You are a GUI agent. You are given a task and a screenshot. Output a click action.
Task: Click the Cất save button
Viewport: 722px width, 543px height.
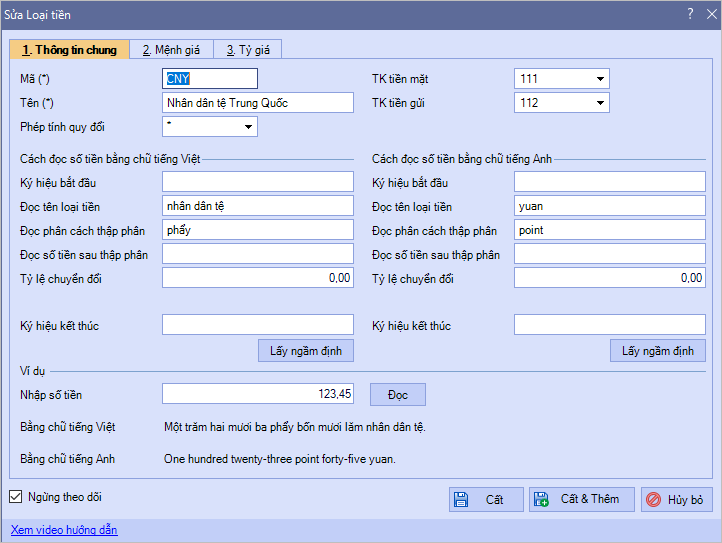pyautogui.click(x=486, y=499)
